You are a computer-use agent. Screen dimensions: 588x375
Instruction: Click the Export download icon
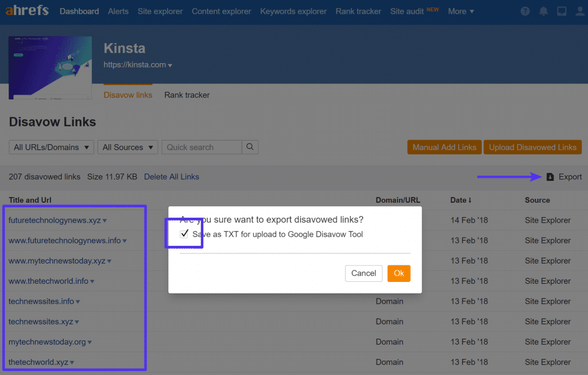click(550, 177)
